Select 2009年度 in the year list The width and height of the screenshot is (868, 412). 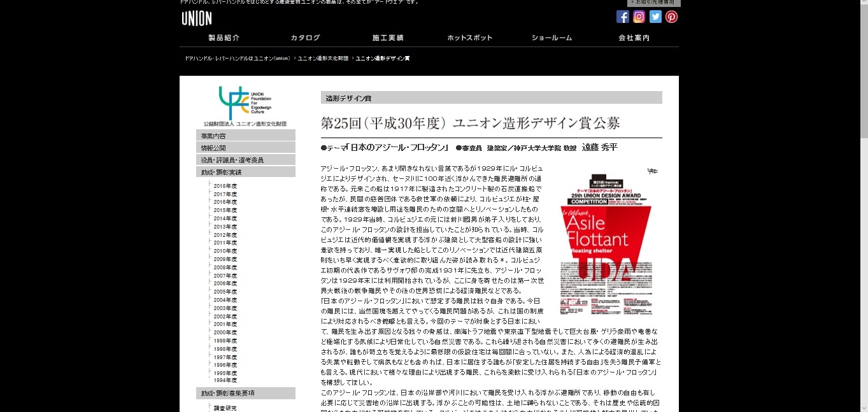click(x=225, y=259)
